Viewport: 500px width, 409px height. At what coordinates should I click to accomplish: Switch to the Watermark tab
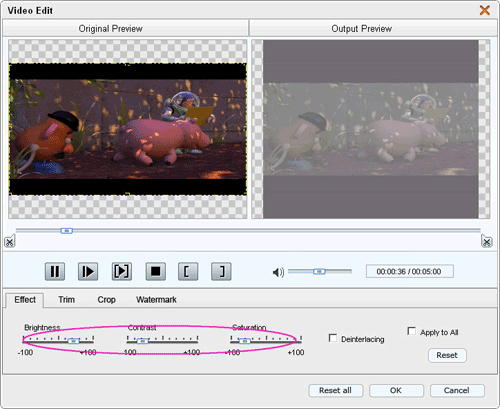point(156,300)
